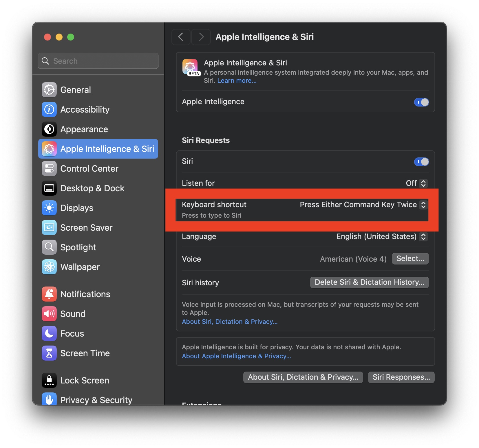The image size is (479, 448).
Task: Open Lock Screen settings pane
Action: click(x=98, y=380)
